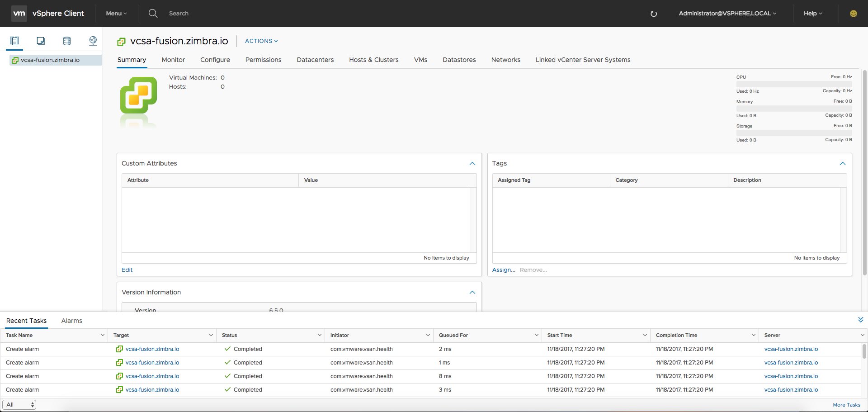Click the Memory usage bar
The width and height of the screenshot is (868, 412).
click(794, 109)
